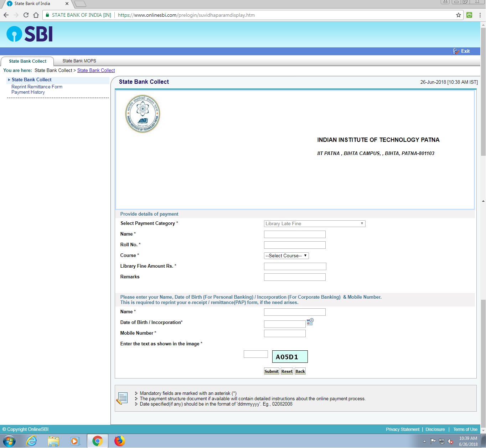This screenshot has width=486, height=448.
Task: Launch Internet Explorer from taskbar
Action: [x=32, y=441]
